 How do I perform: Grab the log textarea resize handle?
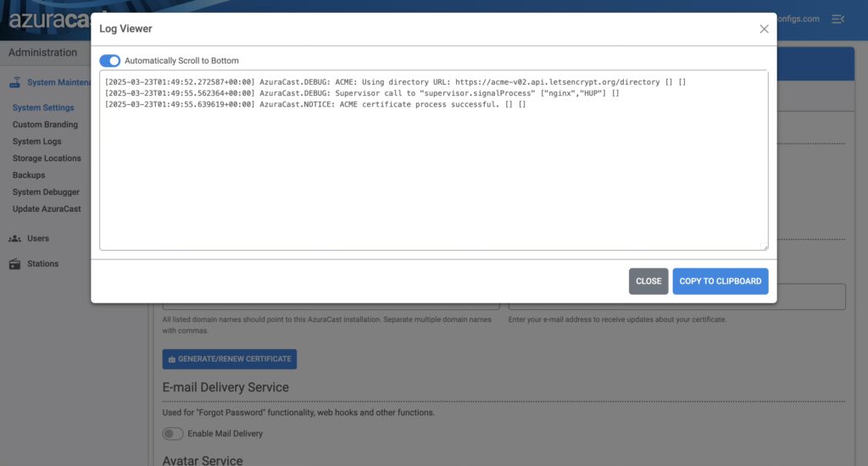click(x=765, y=247)
